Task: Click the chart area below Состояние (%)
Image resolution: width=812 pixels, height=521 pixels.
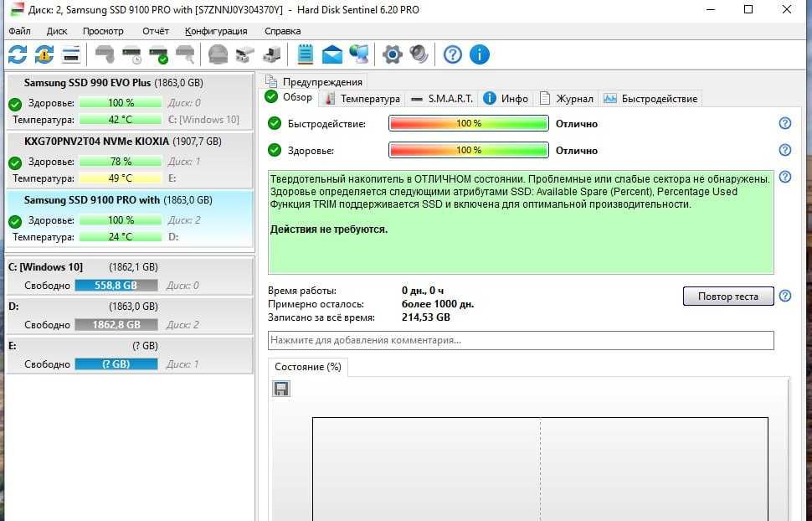Action: coord(540,469)
